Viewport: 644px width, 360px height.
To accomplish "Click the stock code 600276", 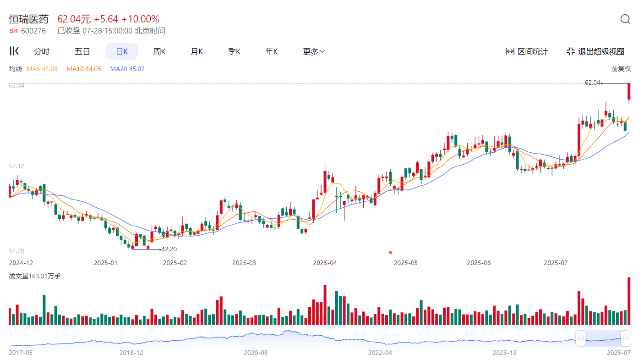I will (33, 31).
